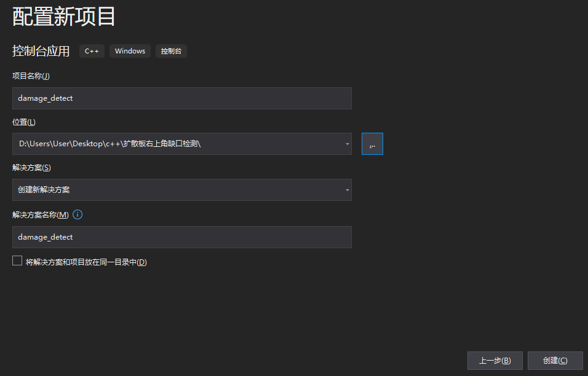Click the 解决方案名称(M) label
This screenshot has width=588, height=376.
[x=38, y=214]
